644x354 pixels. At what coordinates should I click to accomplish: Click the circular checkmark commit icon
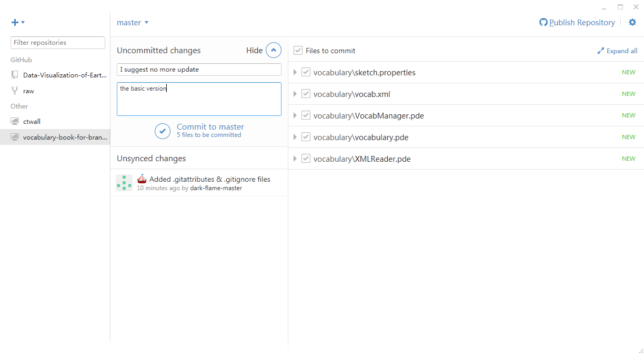pyautogui.click(x=163, y=131)
